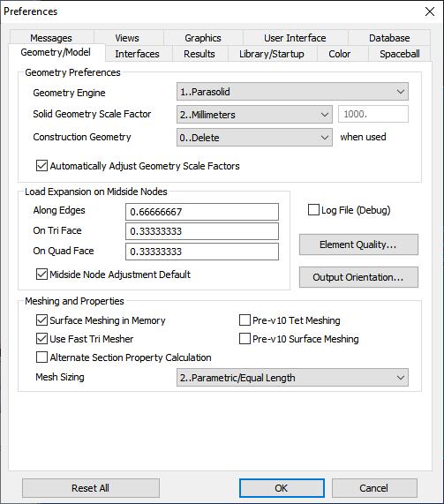Uncheck Midside Node Adjustment Default
The height and width of the screenshot is (504, 444).
pyautogui.click(x=41, y=275)
